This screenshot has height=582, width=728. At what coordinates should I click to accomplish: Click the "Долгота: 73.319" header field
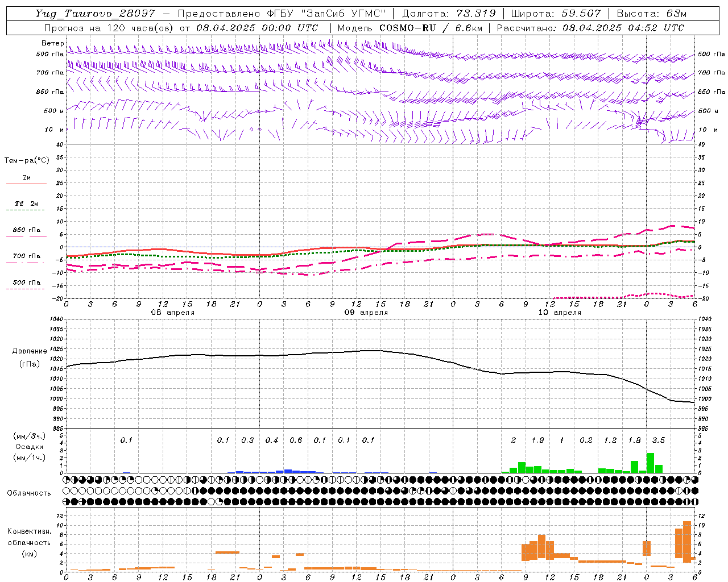(x=449, y=14)
